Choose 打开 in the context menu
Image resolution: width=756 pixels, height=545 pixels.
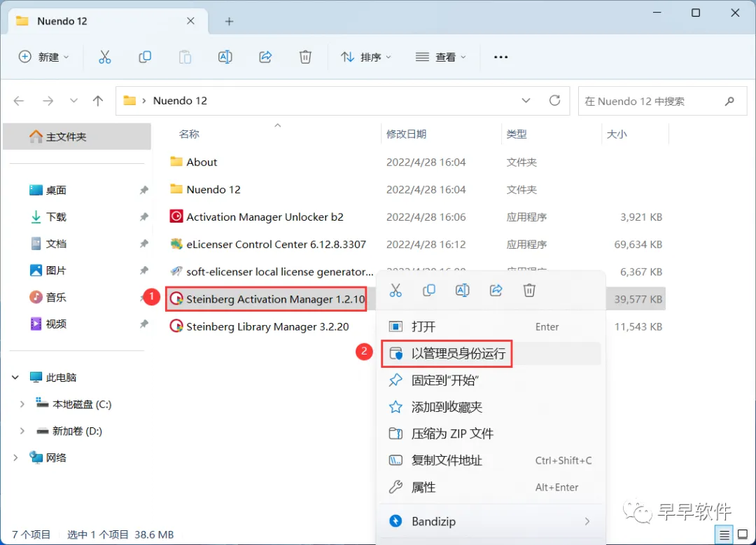(490, 326)
